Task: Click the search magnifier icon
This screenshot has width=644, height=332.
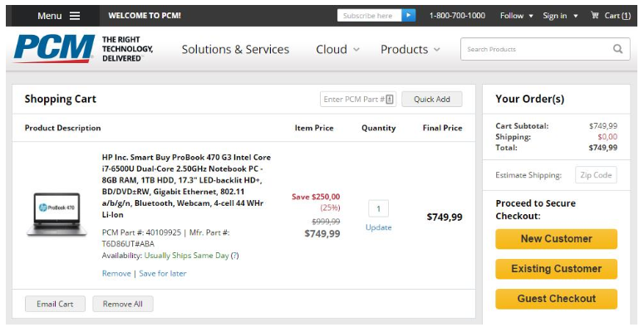Action: click(617, 49)
